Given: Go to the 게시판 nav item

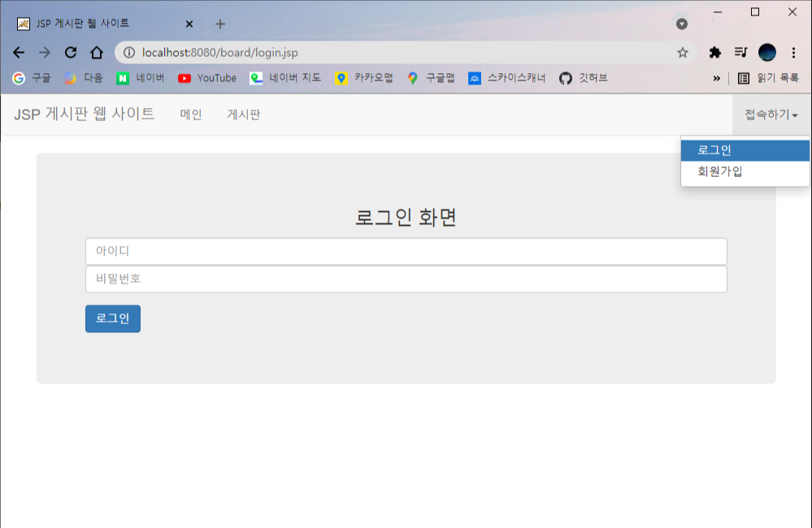Looking at the screenshot, I should (243, 115).
